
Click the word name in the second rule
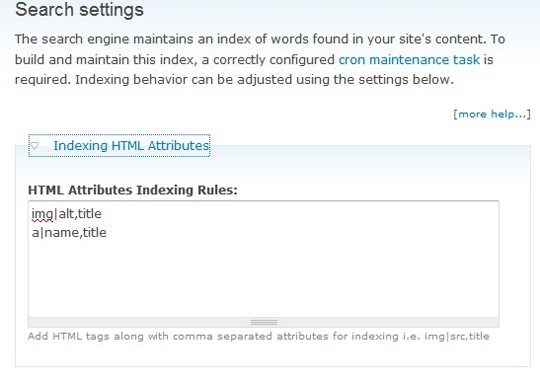[x=62, y=233]
